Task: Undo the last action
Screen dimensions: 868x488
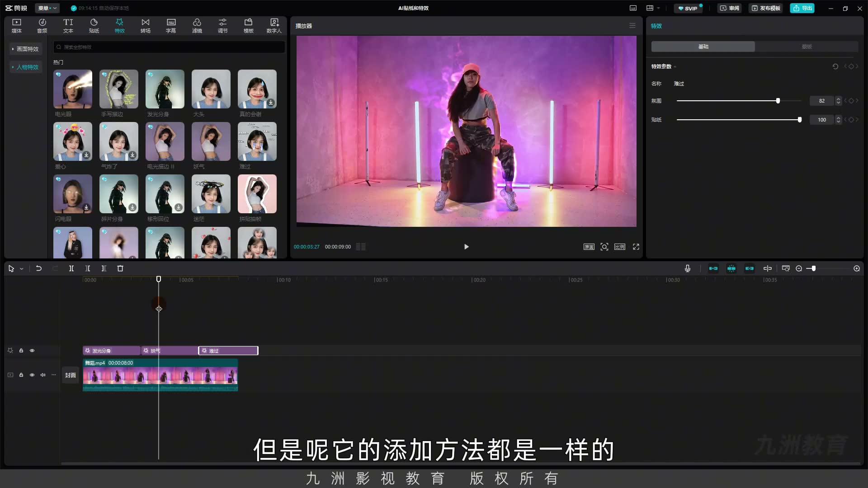Action: click(39, 268)
